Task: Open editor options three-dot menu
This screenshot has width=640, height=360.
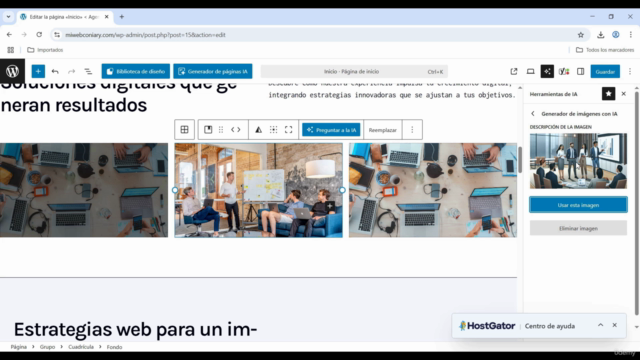Action: pyautogui.click(x=630, y=71)
